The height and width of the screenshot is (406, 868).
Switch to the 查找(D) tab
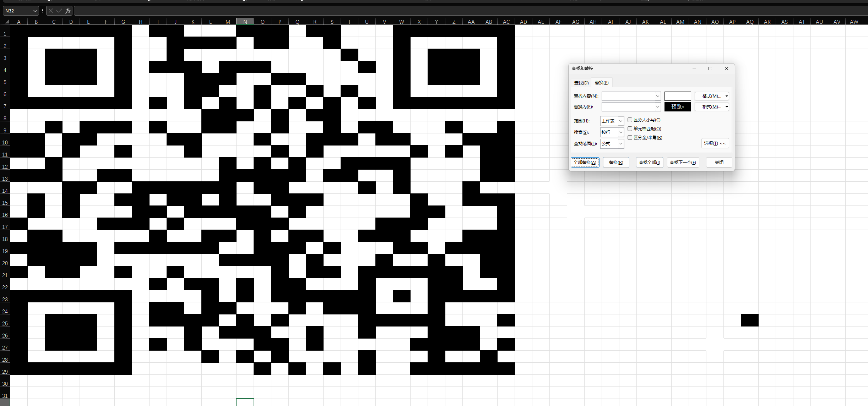(x=581, y=83)
